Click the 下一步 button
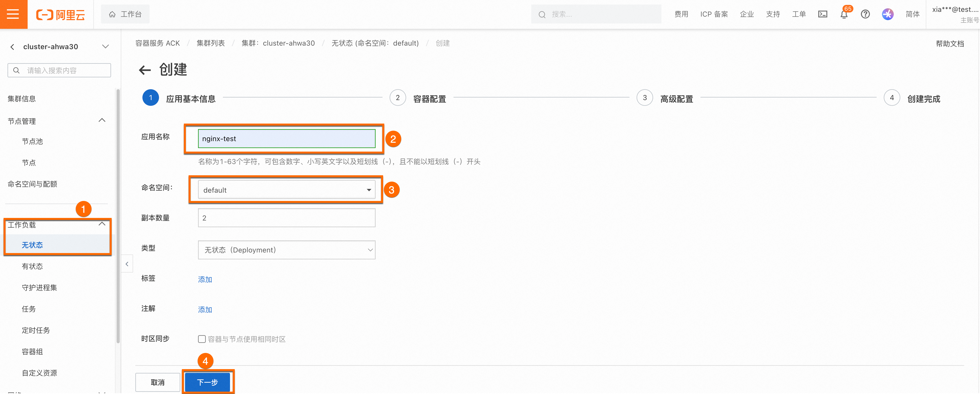This screenshot has width=980, height=394. [207, 382]
